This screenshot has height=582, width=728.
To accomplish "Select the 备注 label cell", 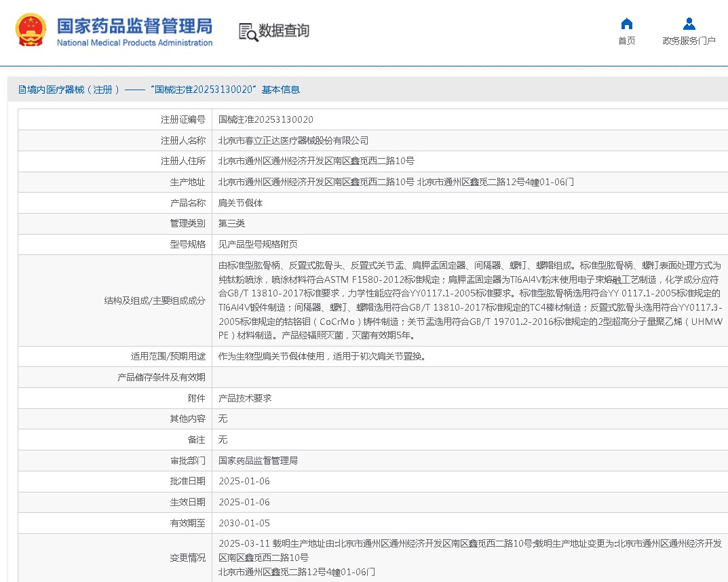I will point(115,440).
